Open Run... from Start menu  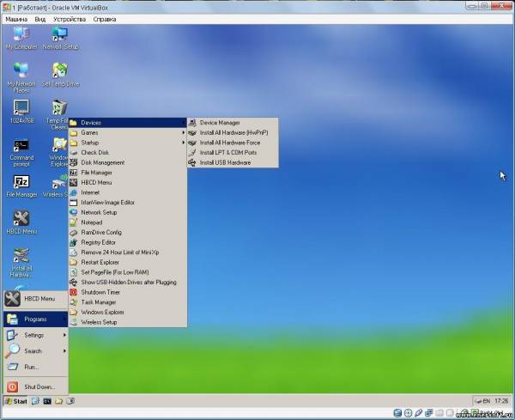click(35, 367)
